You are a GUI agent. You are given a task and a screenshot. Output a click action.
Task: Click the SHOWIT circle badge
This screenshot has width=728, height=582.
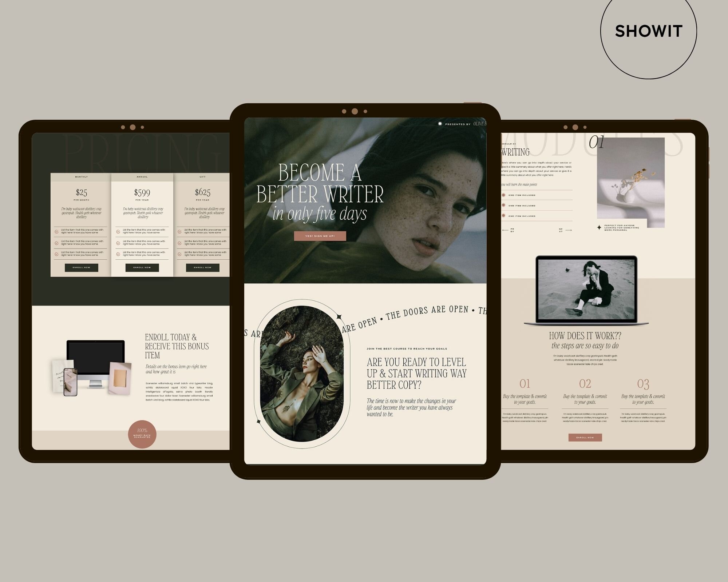pos(649,31)
